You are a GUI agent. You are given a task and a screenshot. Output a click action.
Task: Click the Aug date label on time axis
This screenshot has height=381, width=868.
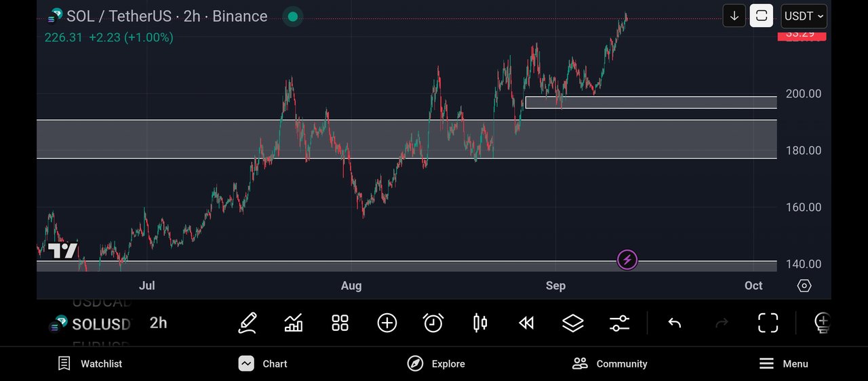point(351,286)
